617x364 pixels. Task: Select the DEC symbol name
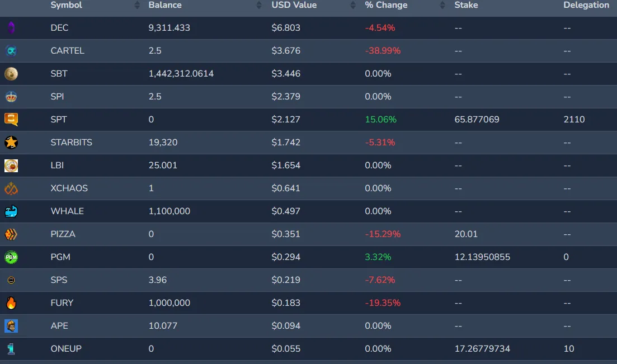click(x=59, y=28)
